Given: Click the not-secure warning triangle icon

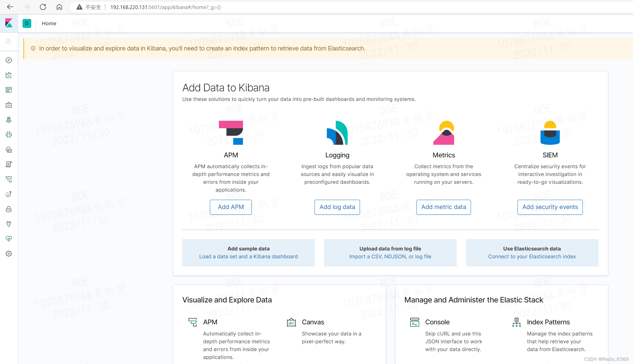Looking at the screenshot, I should (x=79, y=7).
